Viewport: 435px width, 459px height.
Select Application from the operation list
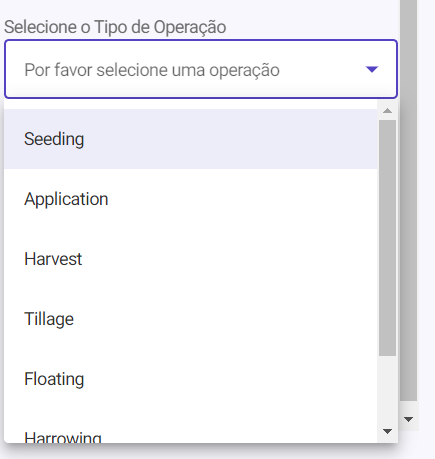point(190,199)
